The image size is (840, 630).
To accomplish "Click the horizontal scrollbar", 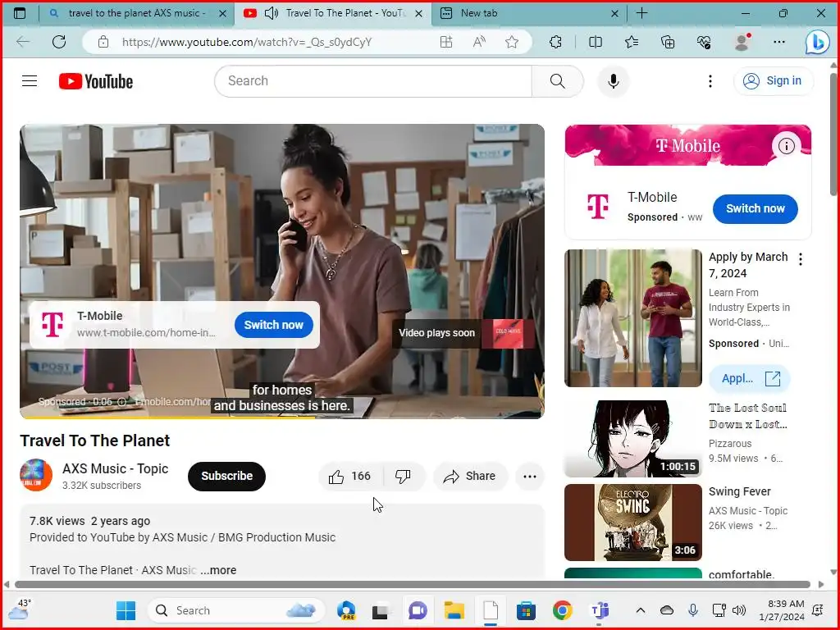I will pos(413,584).
